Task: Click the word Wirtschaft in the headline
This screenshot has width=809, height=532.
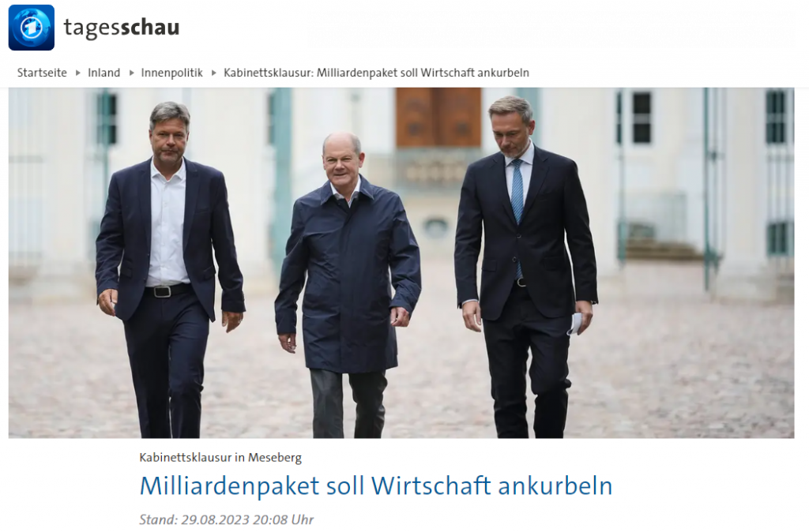Action: point(431,485)
